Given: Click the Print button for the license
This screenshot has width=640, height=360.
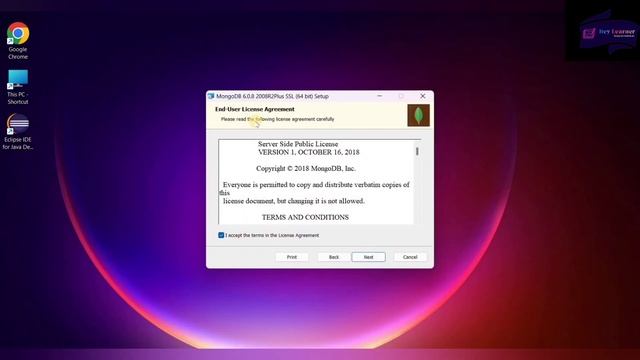Looking at the screenshot, I should point(292,257).
